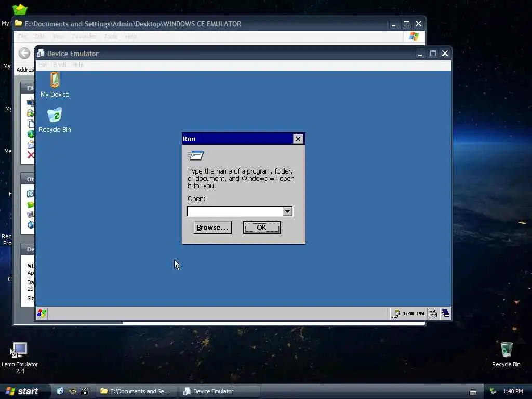Click the Browse... button
The width and height of the screenshot is (532, 399).
pyautogui.click(x=212, y=228)
